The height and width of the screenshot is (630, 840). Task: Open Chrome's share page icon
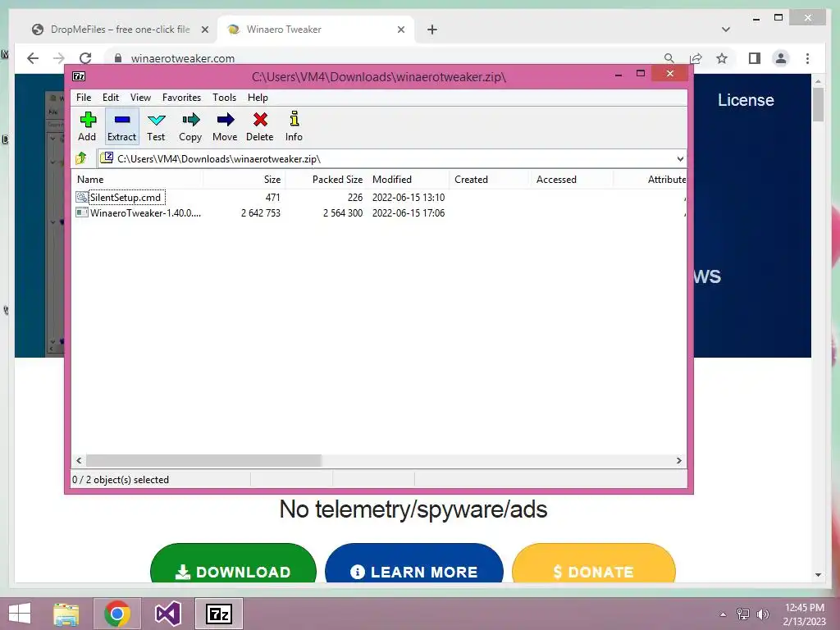click(x=696, y=58)
